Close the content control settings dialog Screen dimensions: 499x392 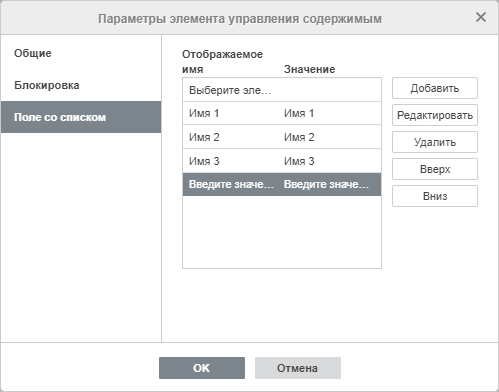point(481,17)
